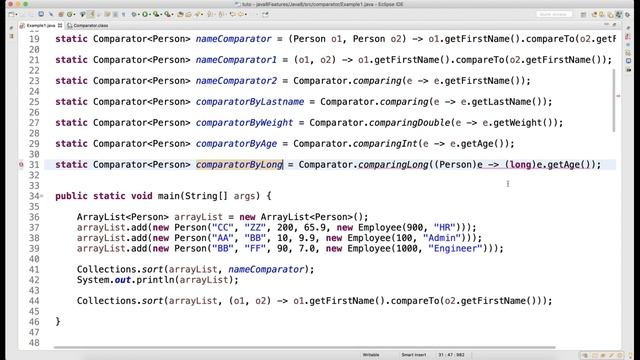Click the top icon in the left trim bar
640x360 pixels.
pyautogui.click(x=11, y=27)
